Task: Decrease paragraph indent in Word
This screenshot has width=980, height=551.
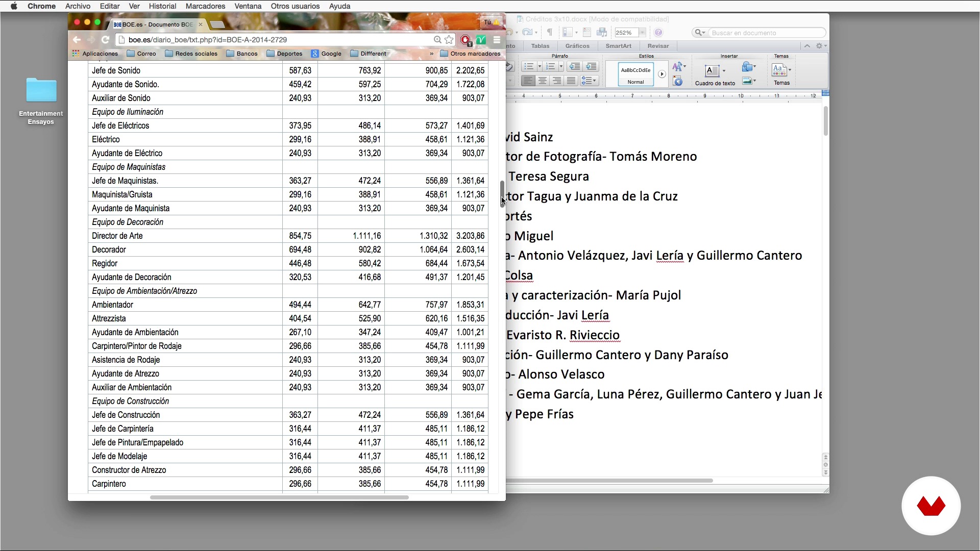Action: (x=575, y=66)
